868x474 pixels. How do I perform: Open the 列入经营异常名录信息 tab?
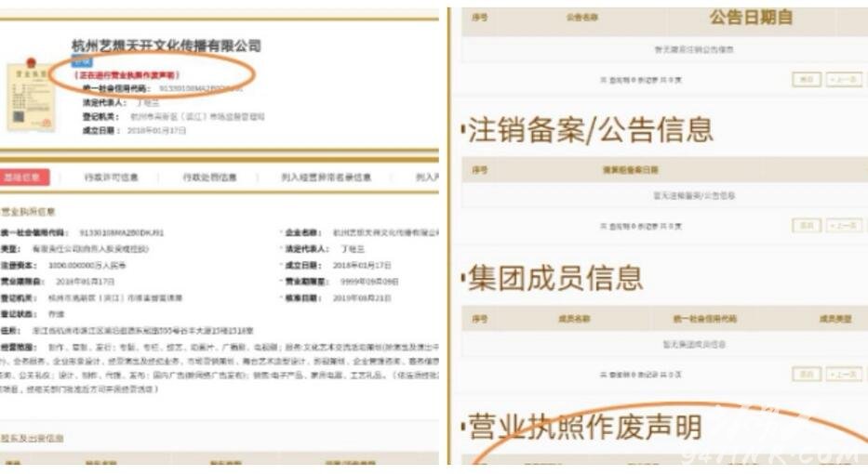point(326,178)
